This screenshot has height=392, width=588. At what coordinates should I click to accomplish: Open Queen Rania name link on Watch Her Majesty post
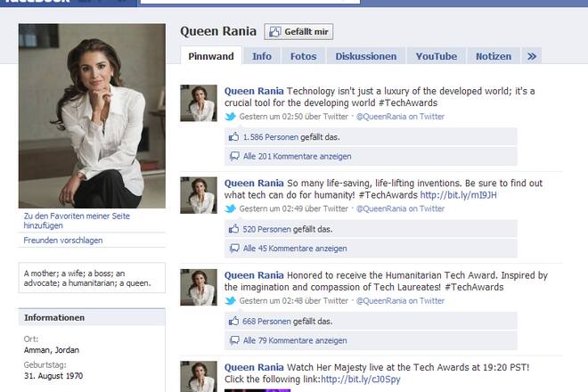click(254, 367)
